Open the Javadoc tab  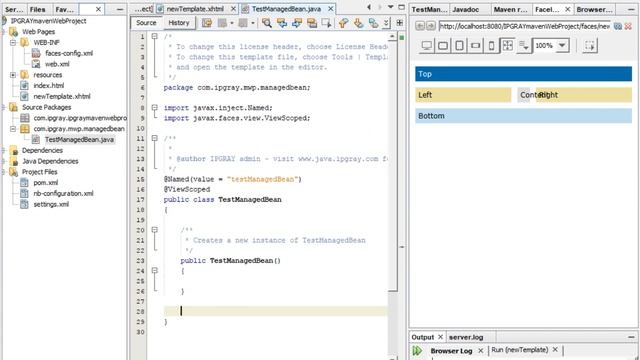point(466,9)
